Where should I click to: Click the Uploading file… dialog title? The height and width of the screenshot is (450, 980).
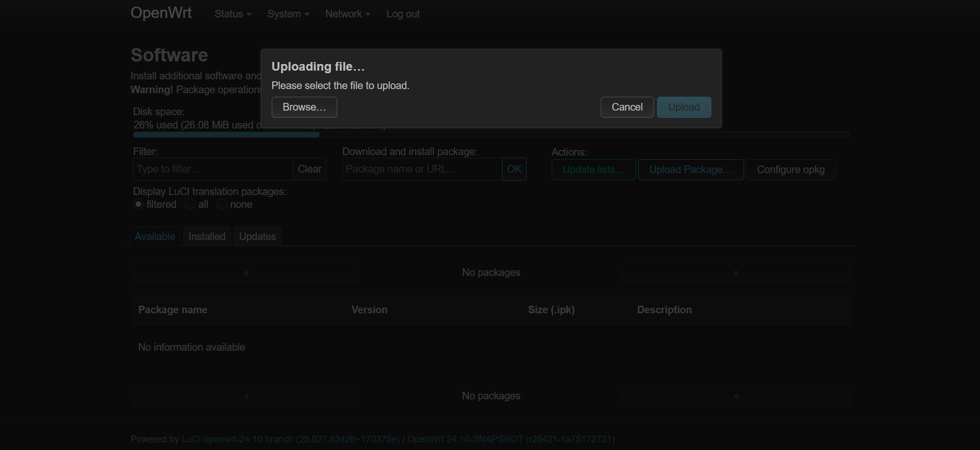click(x=318, y=67)
